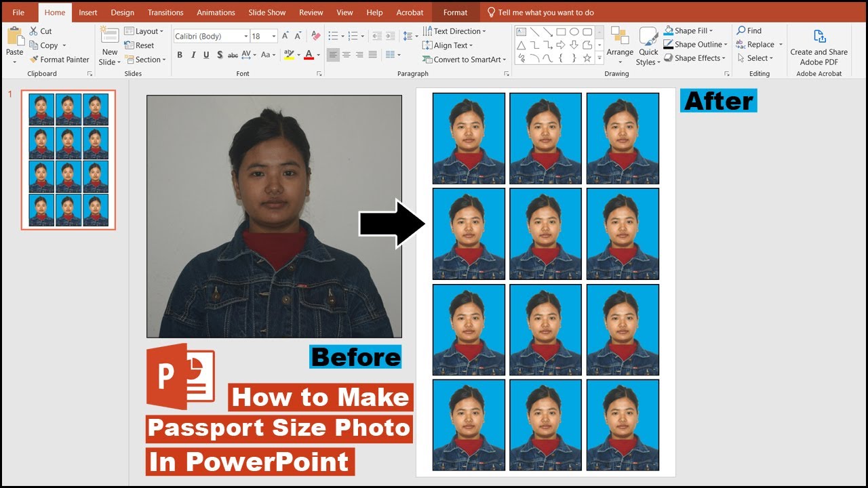Screen dimensions: 868x488
Task: Apply Shape Fill color
Action: tap(669, 30)
